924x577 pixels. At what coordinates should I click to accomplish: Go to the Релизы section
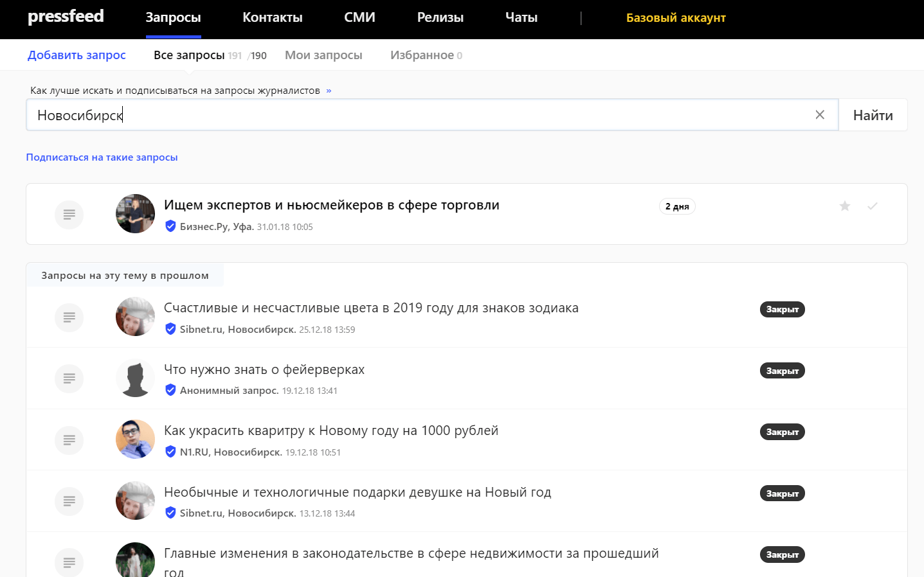click(x=440, y=18)
